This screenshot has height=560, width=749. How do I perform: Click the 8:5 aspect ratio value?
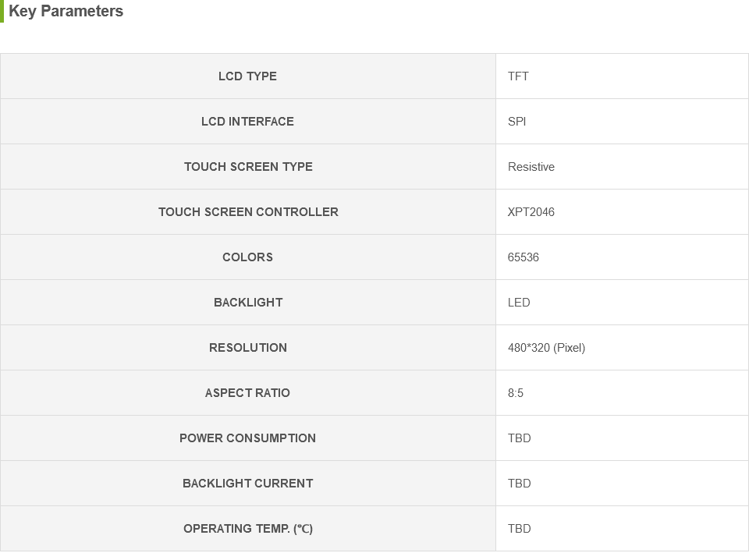(x=516, y=393)
